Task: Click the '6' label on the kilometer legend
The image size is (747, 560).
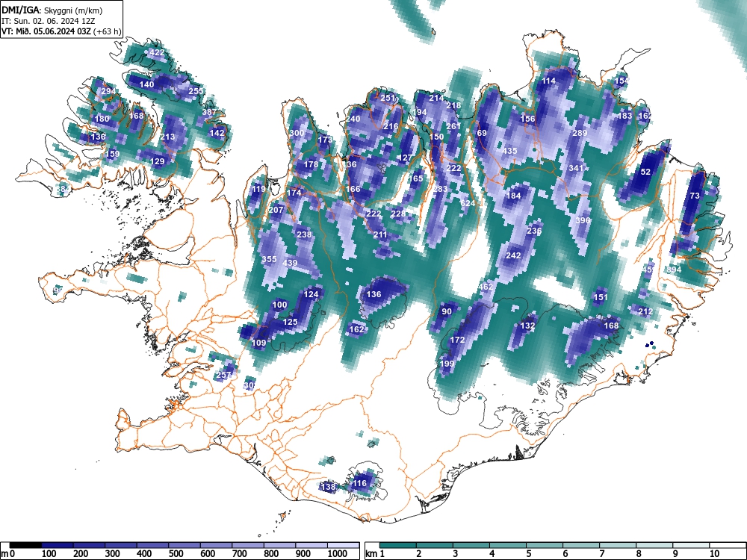Action: point(565,554)
